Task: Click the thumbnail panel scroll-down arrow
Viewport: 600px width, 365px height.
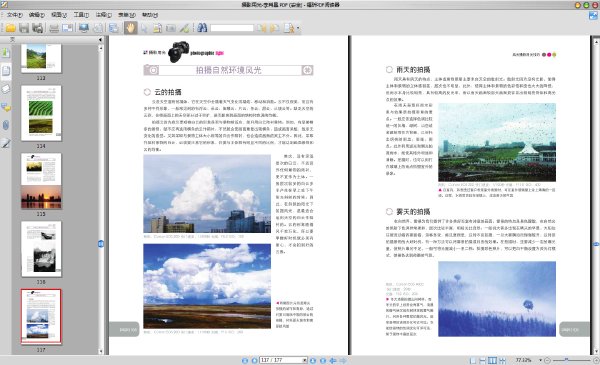Action: coord(101,351)
